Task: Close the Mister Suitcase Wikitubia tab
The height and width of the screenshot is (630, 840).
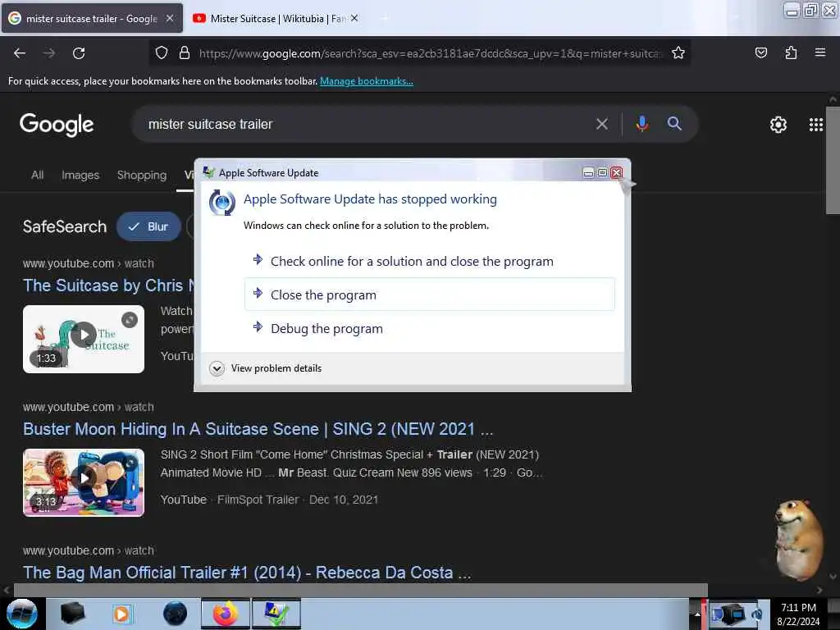Action: tap(354, 18)
